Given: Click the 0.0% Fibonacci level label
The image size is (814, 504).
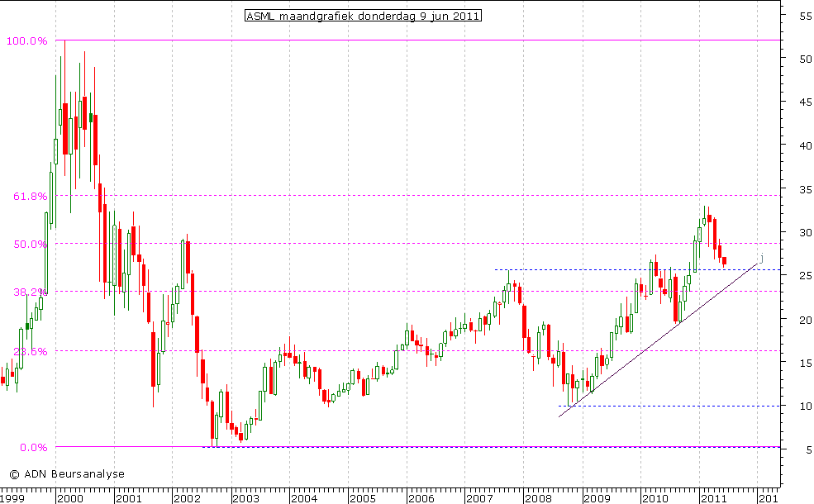Looking at the screenshot, I should pyautogui.click(x=34, y=447).
